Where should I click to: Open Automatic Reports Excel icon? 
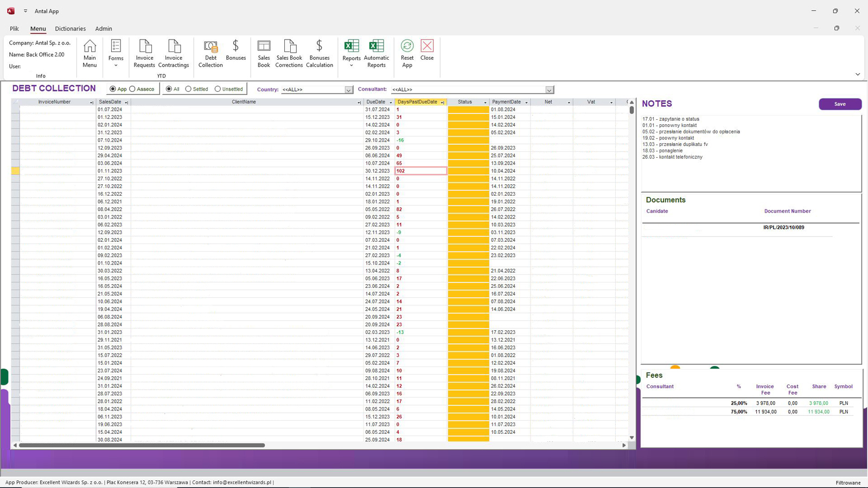(376, 53)
